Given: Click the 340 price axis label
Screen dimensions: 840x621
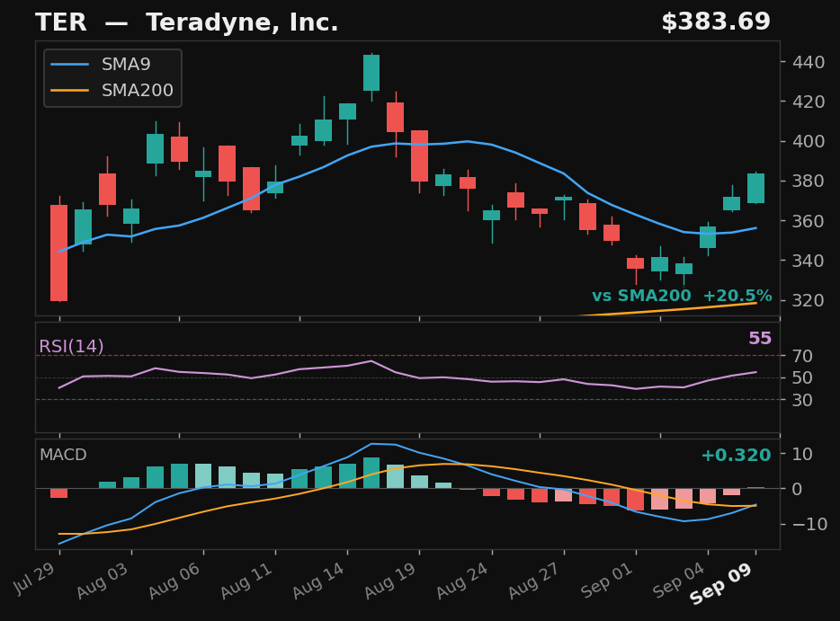Looking at the screenshot, I should (x=809, y=261).
